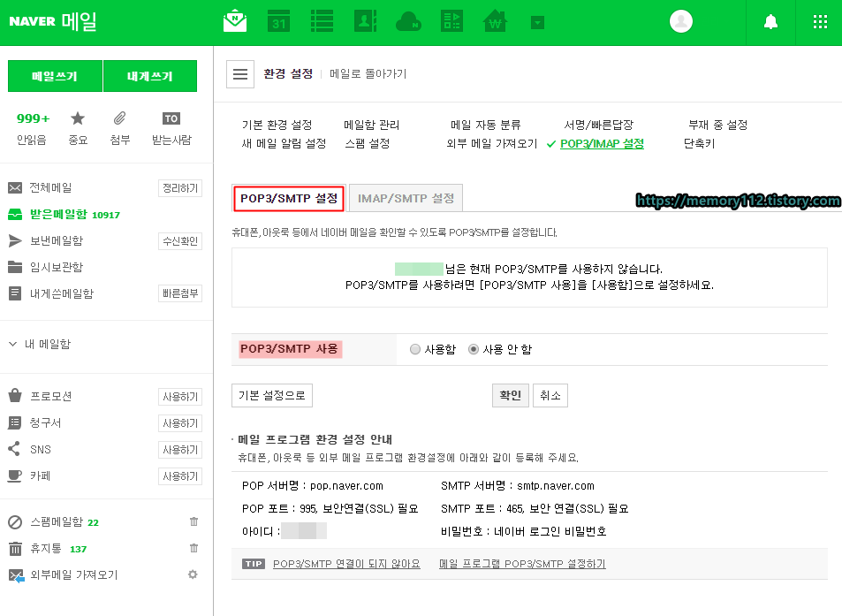The image size is (842, 616).
Task: Select the 사용함 radio button
Action: coord(414,349)
